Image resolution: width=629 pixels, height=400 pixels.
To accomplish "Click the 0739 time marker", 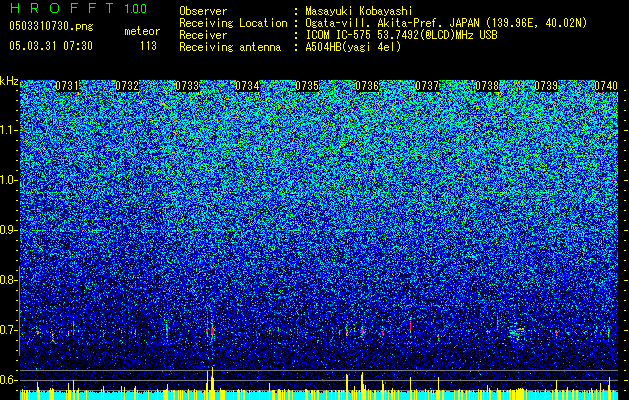I will click(546, 86).
